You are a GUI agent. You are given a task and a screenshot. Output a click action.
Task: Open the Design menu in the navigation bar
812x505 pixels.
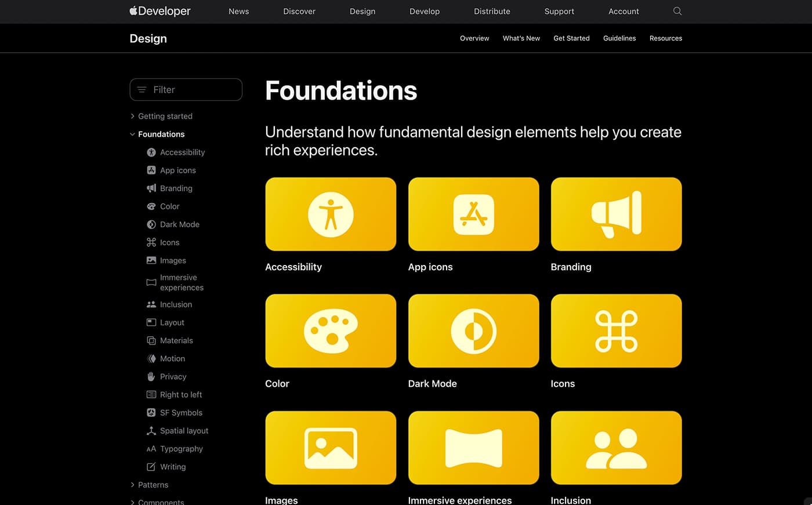(x=362, y=11)
